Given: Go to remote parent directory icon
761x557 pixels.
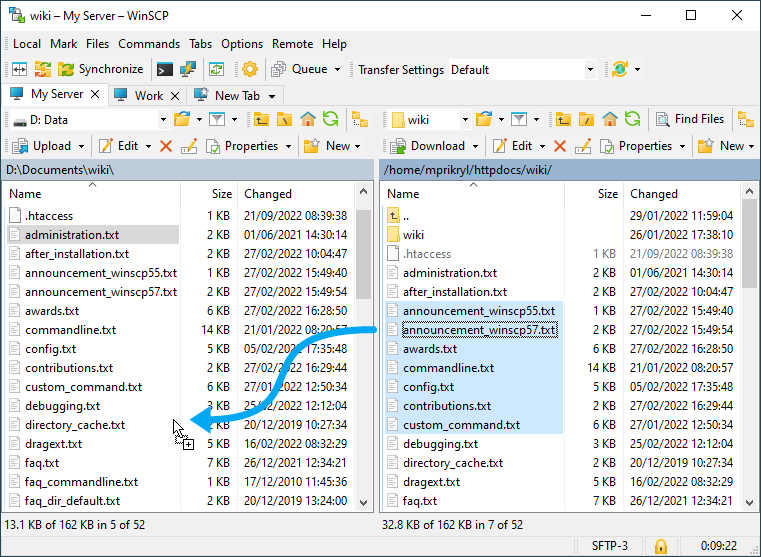Looking at the screenshot, I should coord(562,119).
